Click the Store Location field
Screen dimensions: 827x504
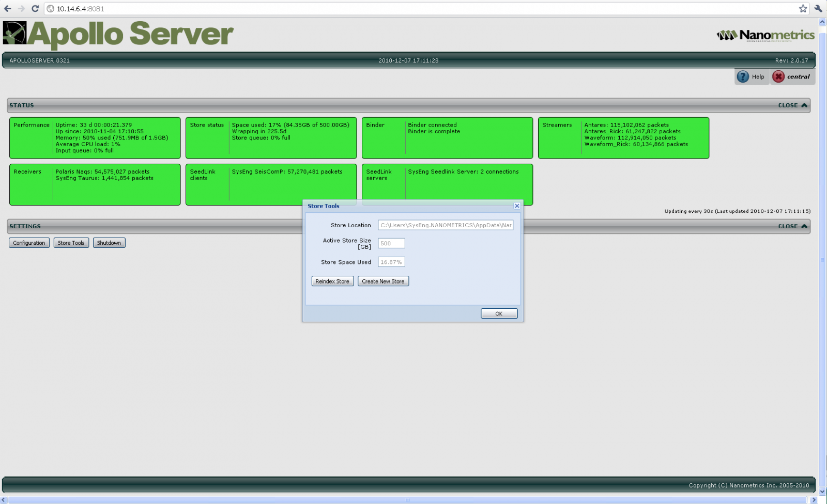coord(446,225)
